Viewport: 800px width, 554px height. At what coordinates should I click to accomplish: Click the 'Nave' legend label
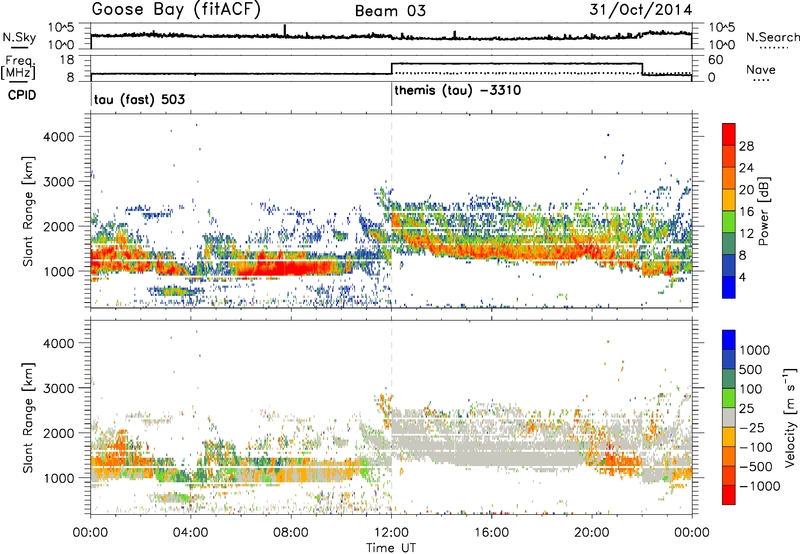point(761,69)
